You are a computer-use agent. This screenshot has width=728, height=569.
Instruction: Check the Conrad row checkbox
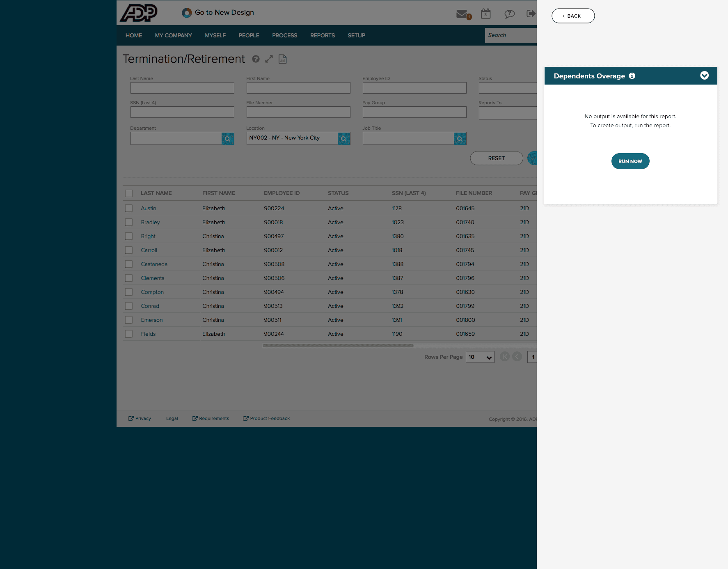point(129,306)
